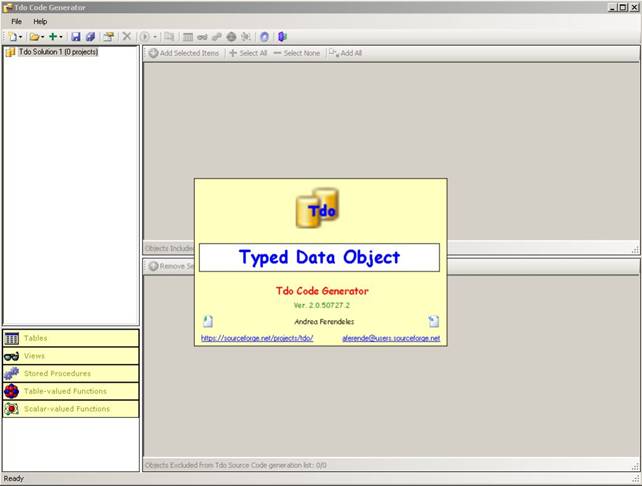The height and width of the screenshot is (486, 642).
Task: Open the sourceforge.net/projects/tdo link
Action: (x=257, y=338)
